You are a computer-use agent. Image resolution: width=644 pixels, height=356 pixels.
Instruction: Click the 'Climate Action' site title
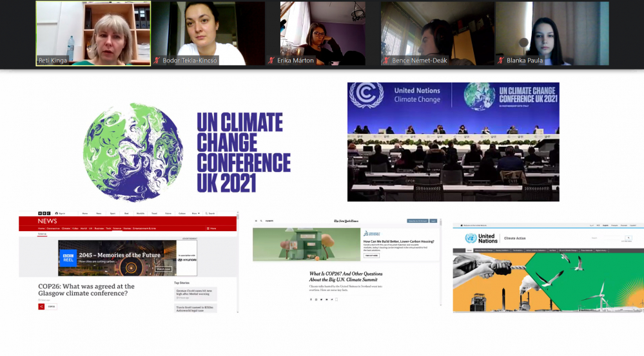[514, 238]
